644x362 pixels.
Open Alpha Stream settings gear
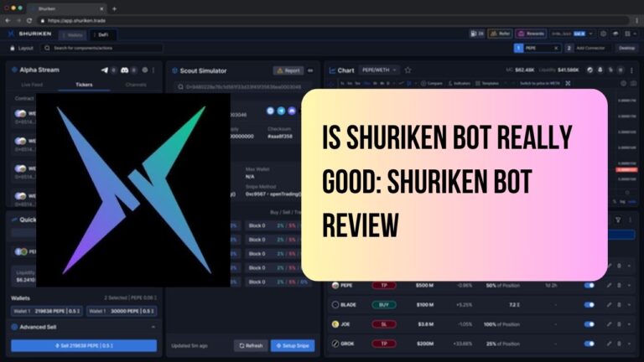click(145, 70)
